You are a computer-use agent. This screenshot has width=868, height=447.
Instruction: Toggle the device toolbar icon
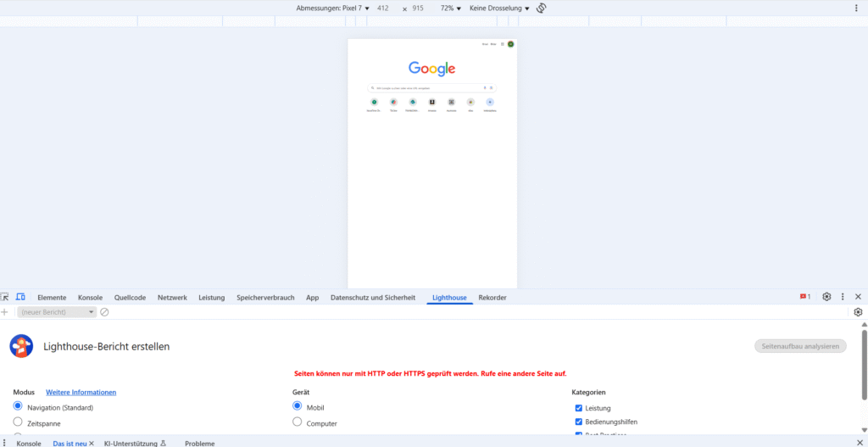point(20,297)
